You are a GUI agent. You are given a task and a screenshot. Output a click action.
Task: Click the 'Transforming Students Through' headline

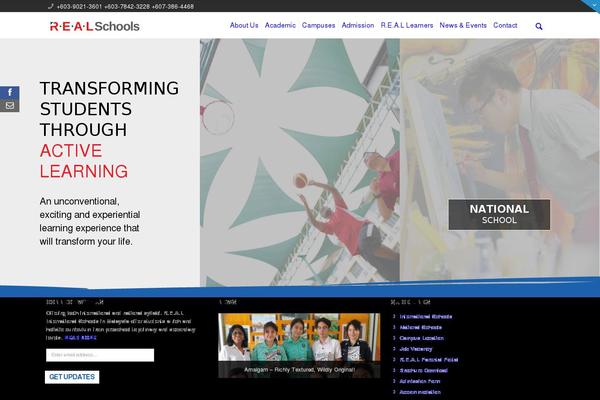tap(109, 109)
